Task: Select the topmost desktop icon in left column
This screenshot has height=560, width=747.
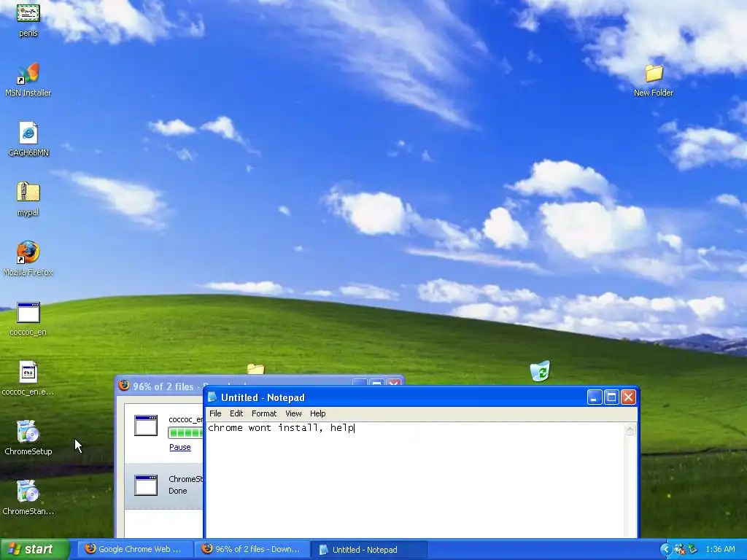Action: (28, 12)
